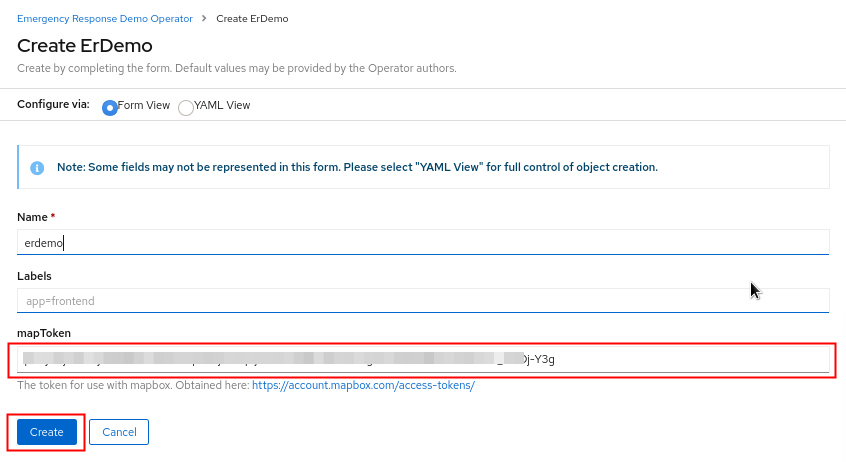Screen dimensions: 846x462
Task: Click the Cancel button
Action: [x=119, y=432]
